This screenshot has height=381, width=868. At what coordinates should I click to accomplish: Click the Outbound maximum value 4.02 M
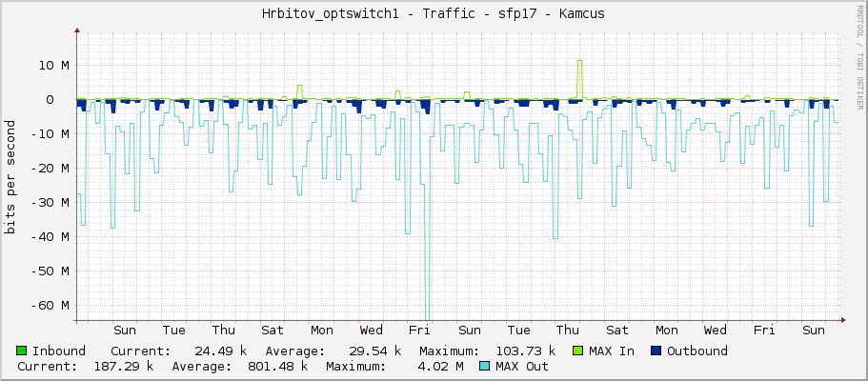click(442, 366)
